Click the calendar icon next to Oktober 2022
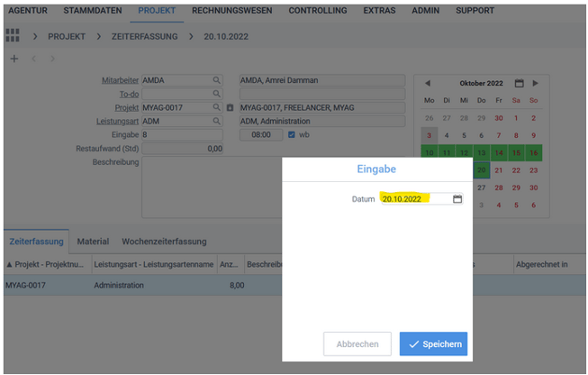This screenshot has width=588, height=375. click(x=519, y=83)
